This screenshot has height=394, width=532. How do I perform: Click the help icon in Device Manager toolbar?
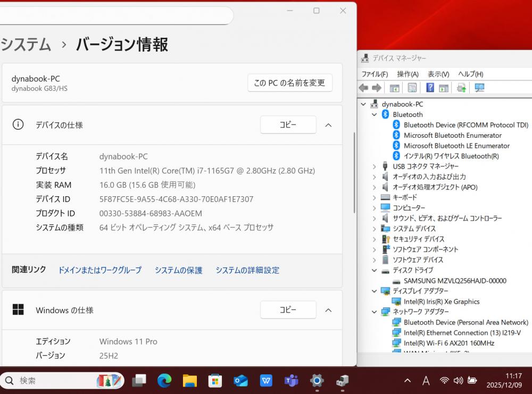point(430,88)
